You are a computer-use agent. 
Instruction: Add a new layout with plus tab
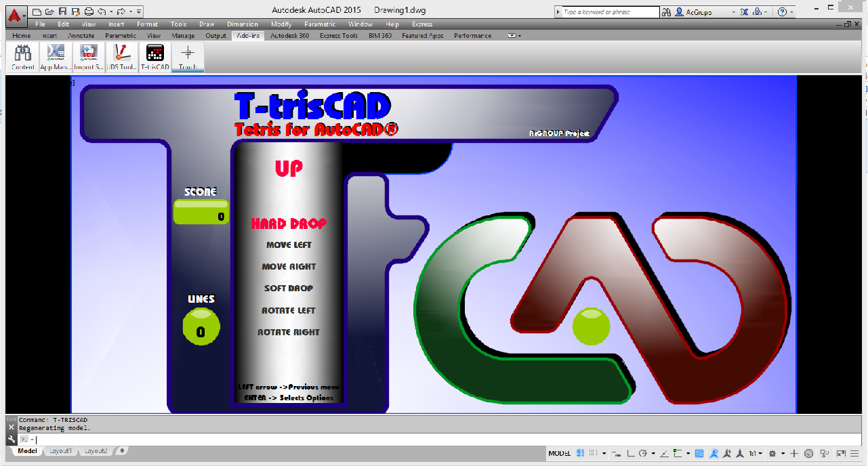coord(121,451)
